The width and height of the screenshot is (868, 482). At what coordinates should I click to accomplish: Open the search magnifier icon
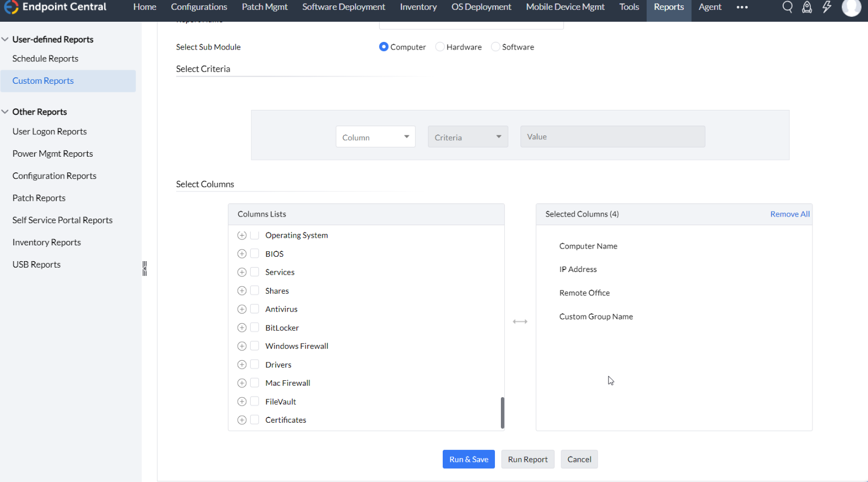787,7
